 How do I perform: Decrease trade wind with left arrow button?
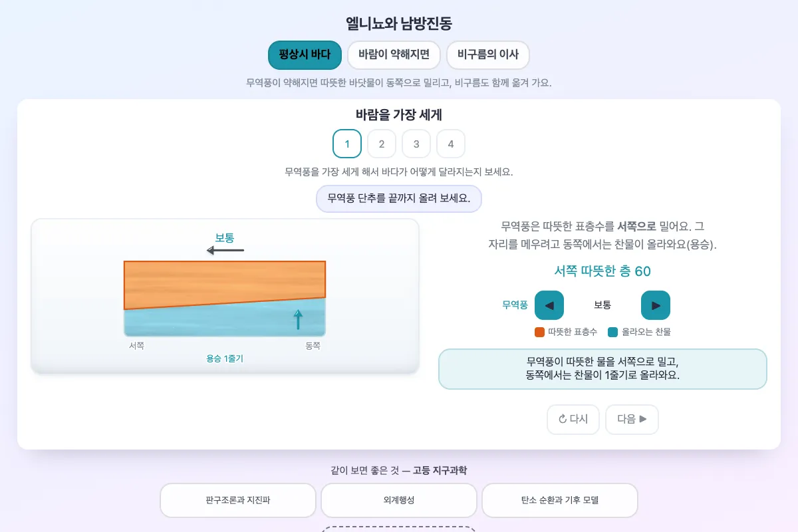549,305
